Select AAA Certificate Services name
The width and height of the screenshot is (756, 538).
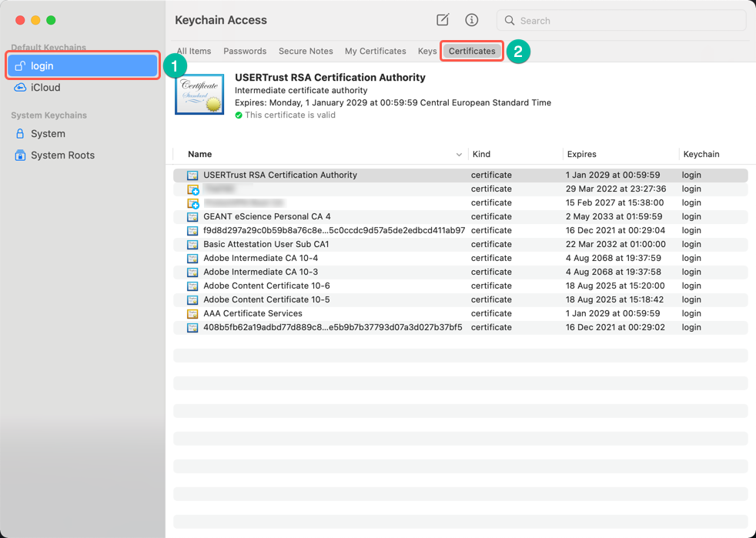tap(253, 313)
